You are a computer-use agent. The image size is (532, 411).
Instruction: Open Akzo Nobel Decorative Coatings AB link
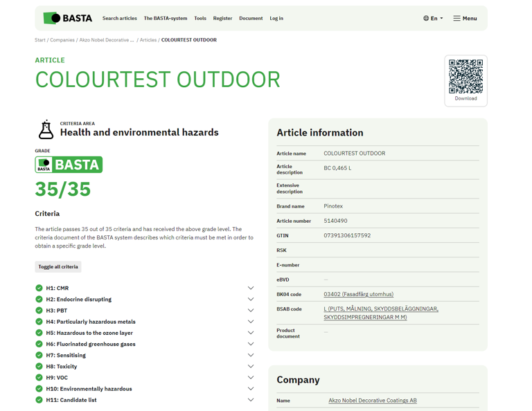tap(373, 401)
